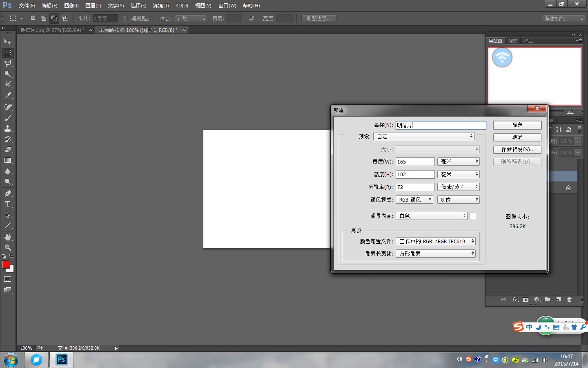This screenshot has height=368, width=588.
Task: Select the Path Selection tool
Action: [8, 215]
